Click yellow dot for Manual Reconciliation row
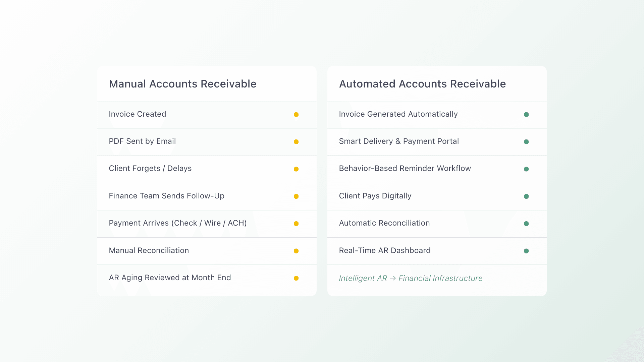This screenshot has width=644, height=362. (x=296, y=251)
